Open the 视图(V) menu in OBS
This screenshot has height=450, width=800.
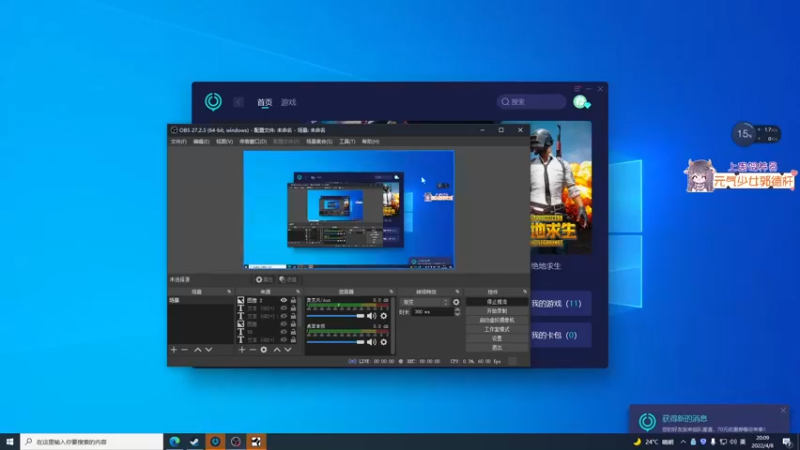point(224,141)
